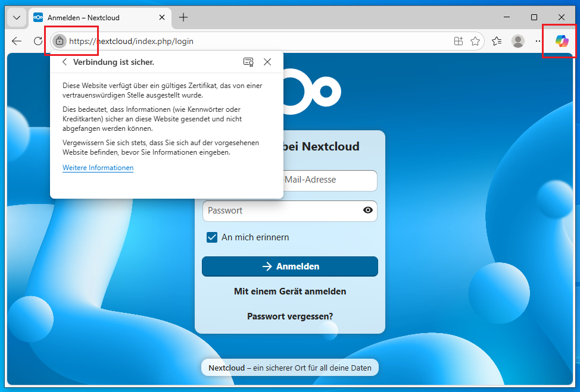Open the 'Weitere Informationen' link
Image resolution: width=580 pixels, height=392 pixels.
[x=98, y=167]
